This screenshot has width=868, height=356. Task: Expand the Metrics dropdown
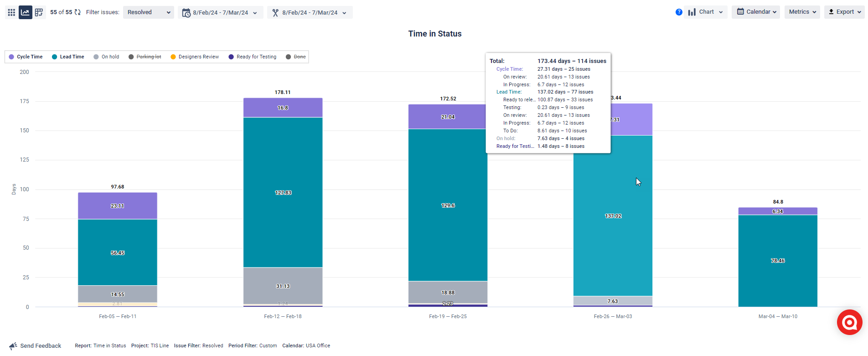(802, 12)
